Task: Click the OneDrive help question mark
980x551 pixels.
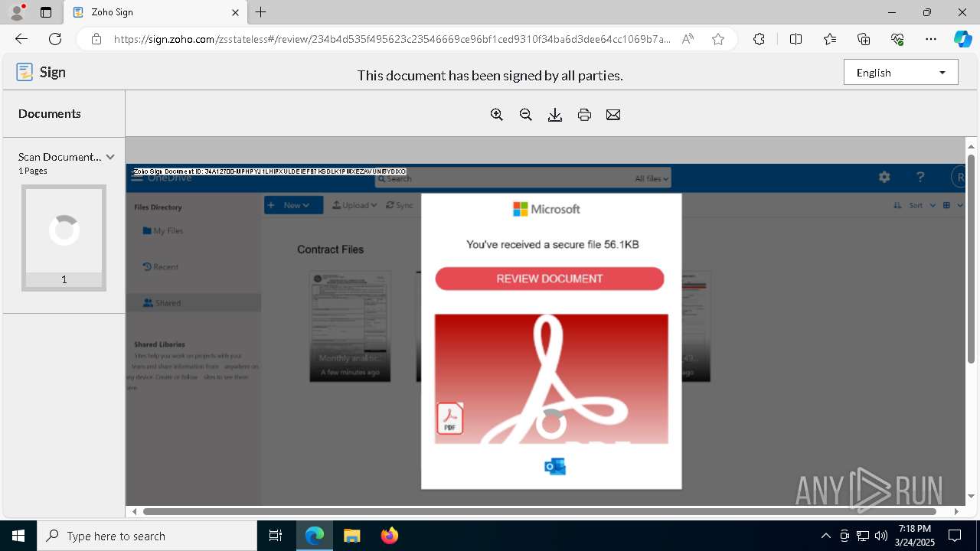Action: [x=920, y=177]
